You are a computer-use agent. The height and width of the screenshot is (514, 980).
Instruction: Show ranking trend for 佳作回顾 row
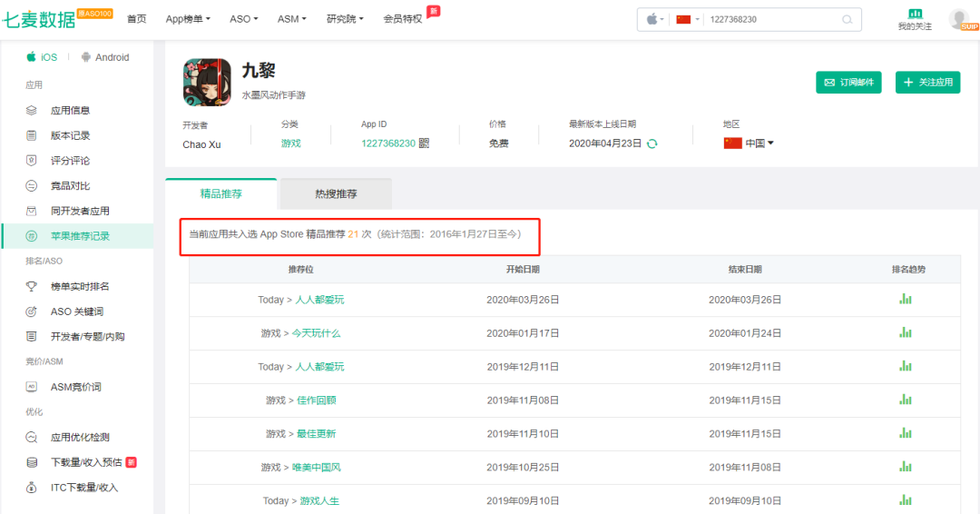pyautogui.click(x=906, y=400)
